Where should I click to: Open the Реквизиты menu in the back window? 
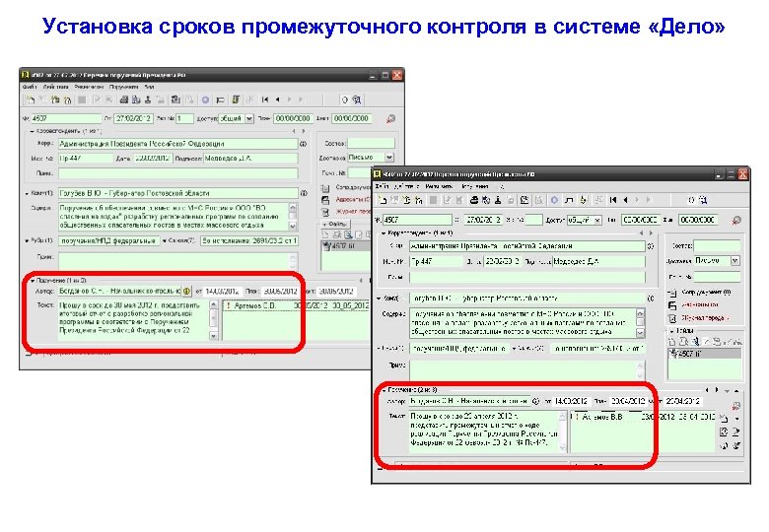(x=89, y=87)
